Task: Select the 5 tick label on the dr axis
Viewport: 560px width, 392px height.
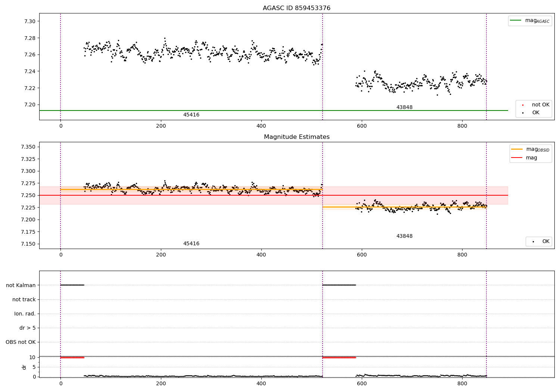Action: click(x=34, y=367)
